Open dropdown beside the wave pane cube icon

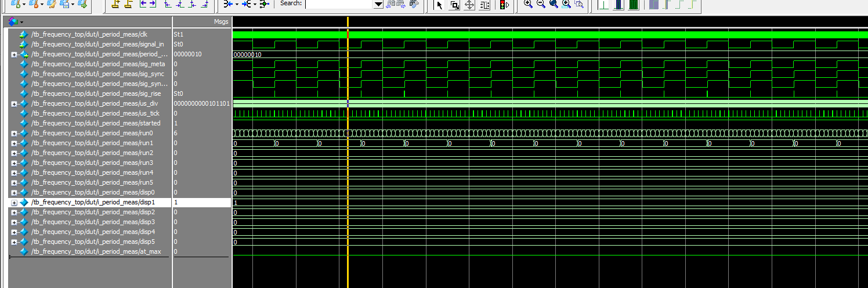click(21, 22)
